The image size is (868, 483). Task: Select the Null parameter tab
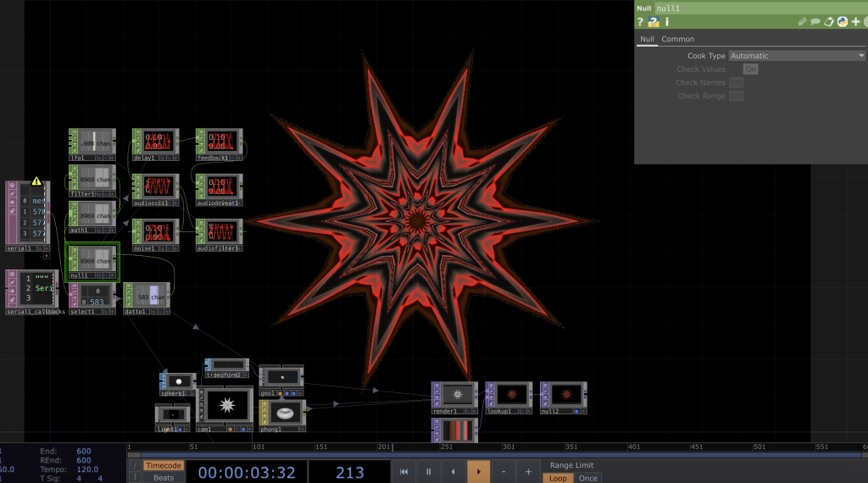[647, 39]
